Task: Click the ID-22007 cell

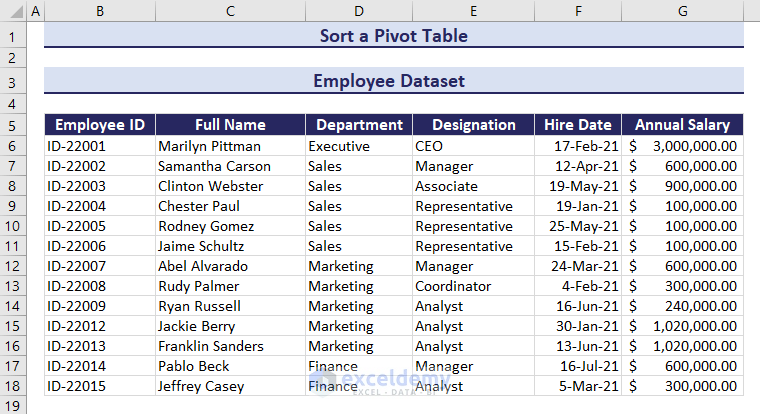Action: (99, 266)
